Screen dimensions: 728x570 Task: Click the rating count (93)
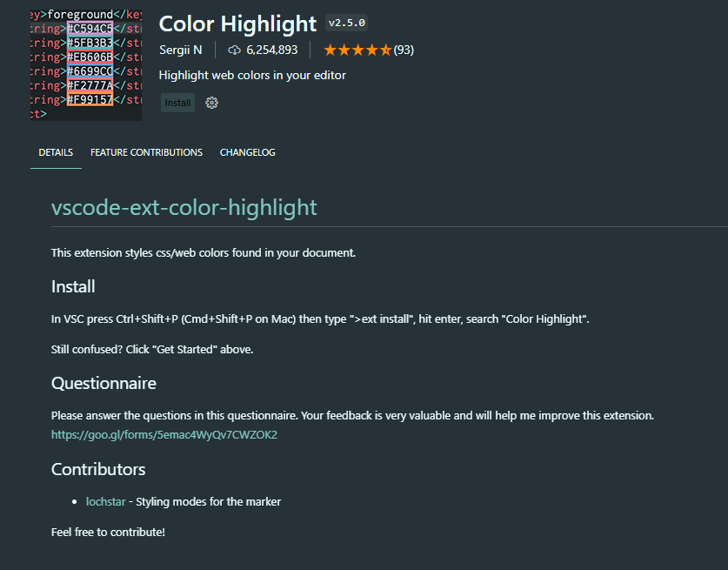(x=404, y=50)
